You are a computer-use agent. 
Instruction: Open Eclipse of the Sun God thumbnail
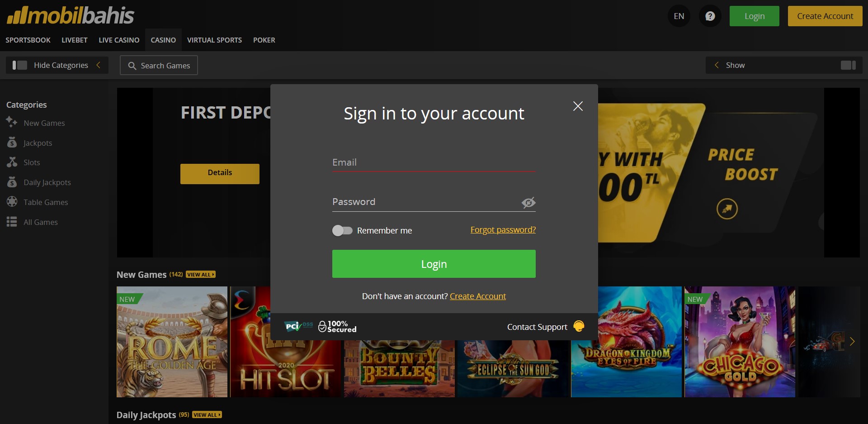tap(513, 369)
